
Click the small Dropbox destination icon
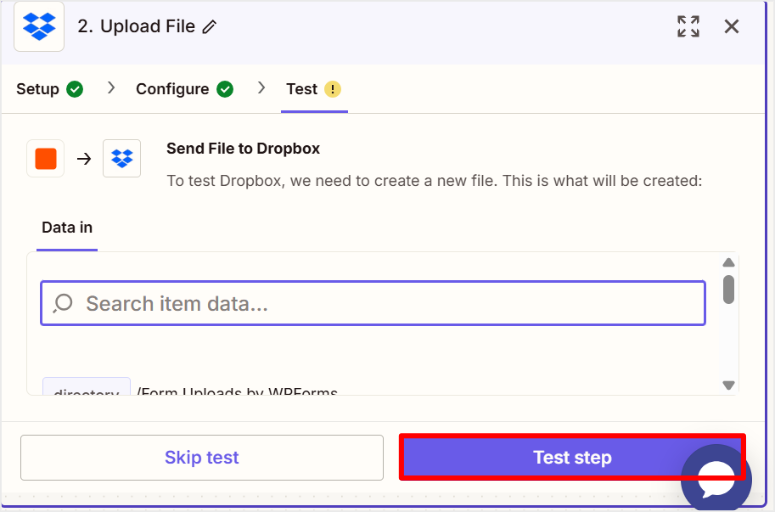coord(122,159)
